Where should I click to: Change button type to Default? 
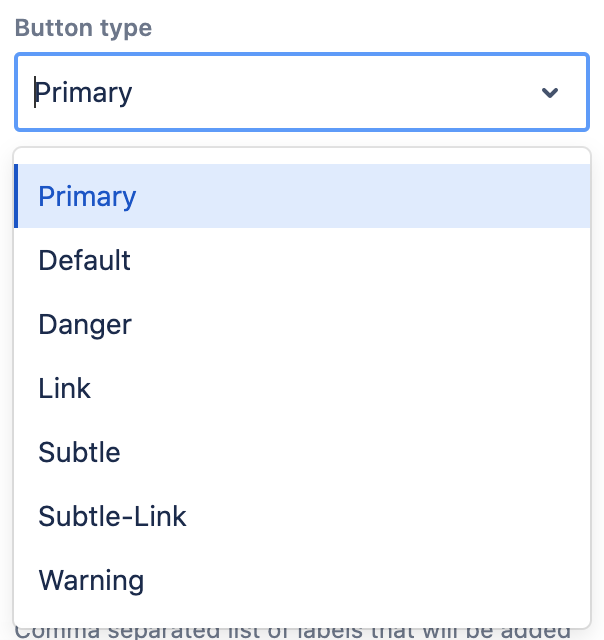point(84,260)
